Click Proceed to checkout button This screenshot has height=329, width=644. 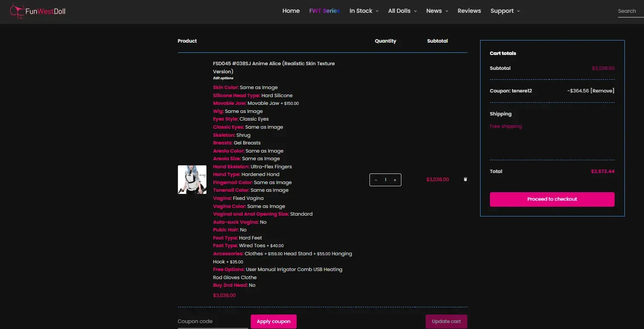click(x=552, y=199)
